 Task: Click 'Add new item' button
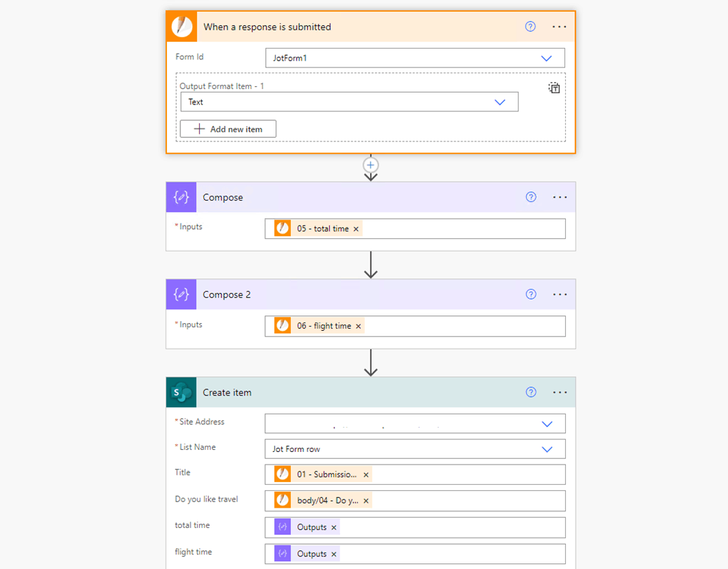click(x=228, y=129)
